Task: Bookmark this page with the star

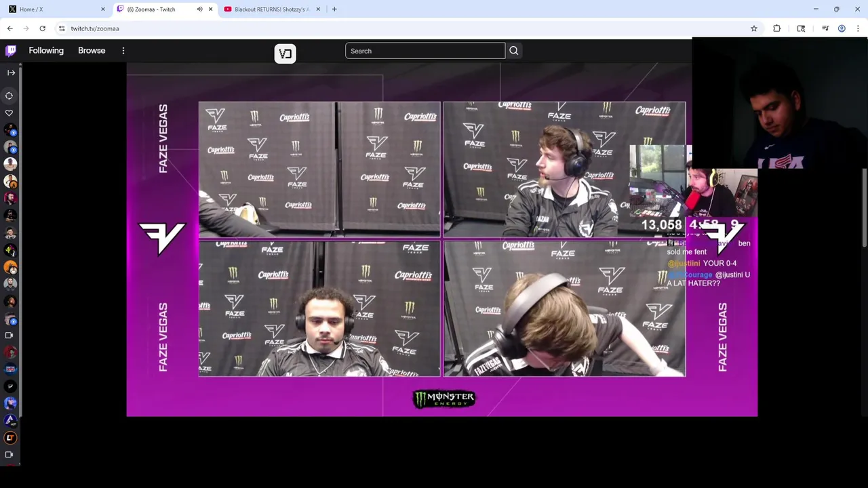Action: click(x=754, y=28)
